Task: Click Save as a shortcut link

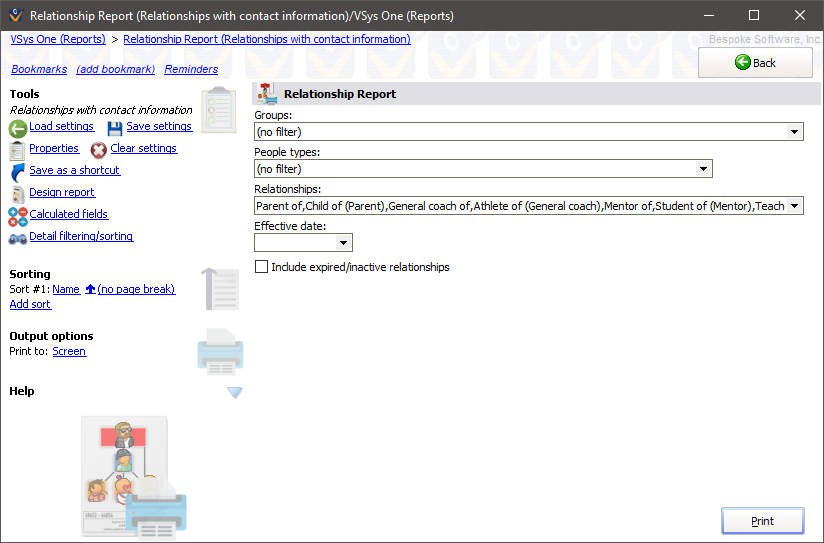Action: click(75, 170)
